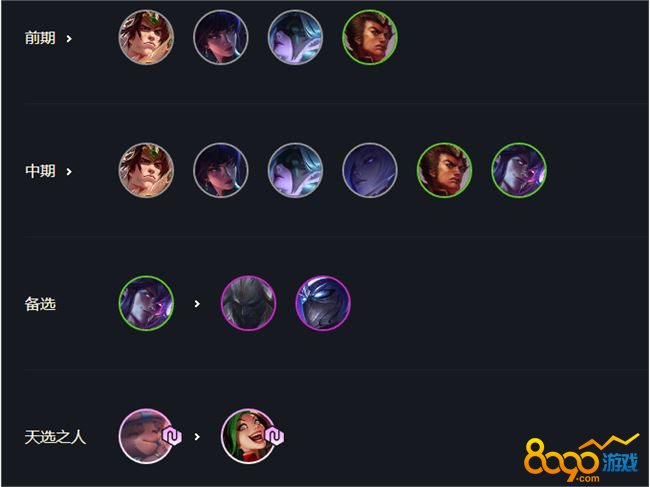650x487 pixels.
Task: Select the last green-bordered champion in the 中期 row
Action: coord(519,170)
